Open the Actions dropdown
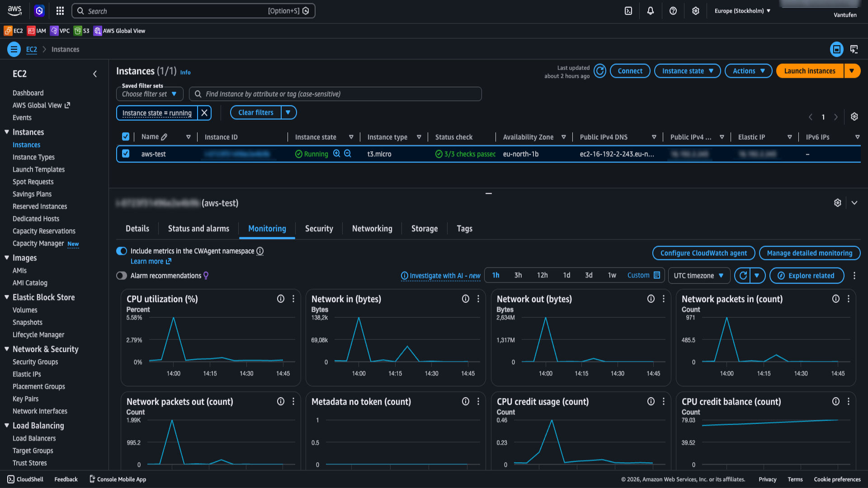The width and height of the screenshot is (868, 488). pyautogui.click(x=748, y=71)
